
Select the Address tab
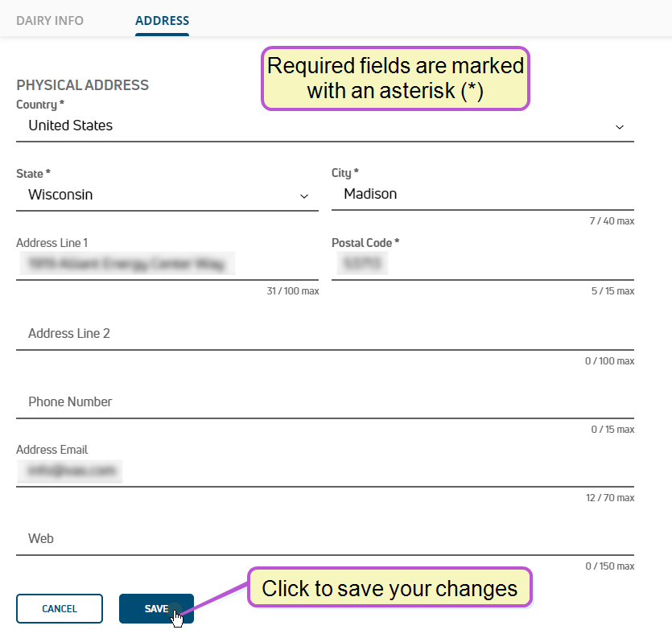pos(162,21)
